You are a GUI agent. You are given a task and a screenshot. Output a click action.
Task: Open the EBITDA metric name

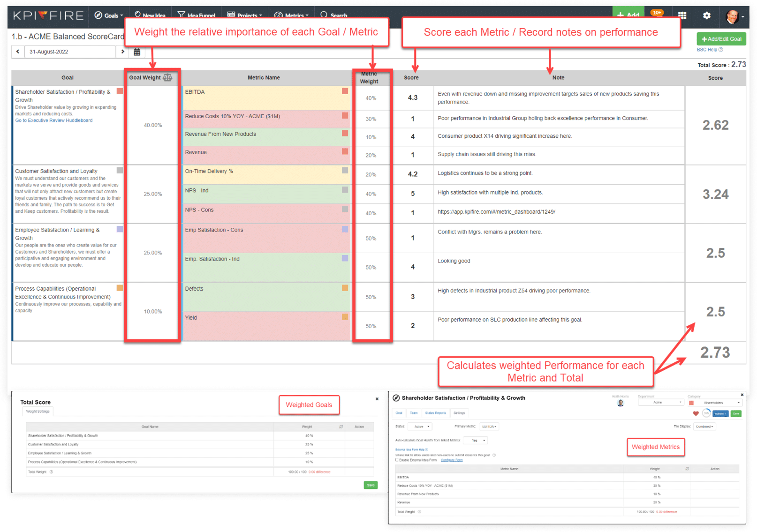click(x=195, y=92)
